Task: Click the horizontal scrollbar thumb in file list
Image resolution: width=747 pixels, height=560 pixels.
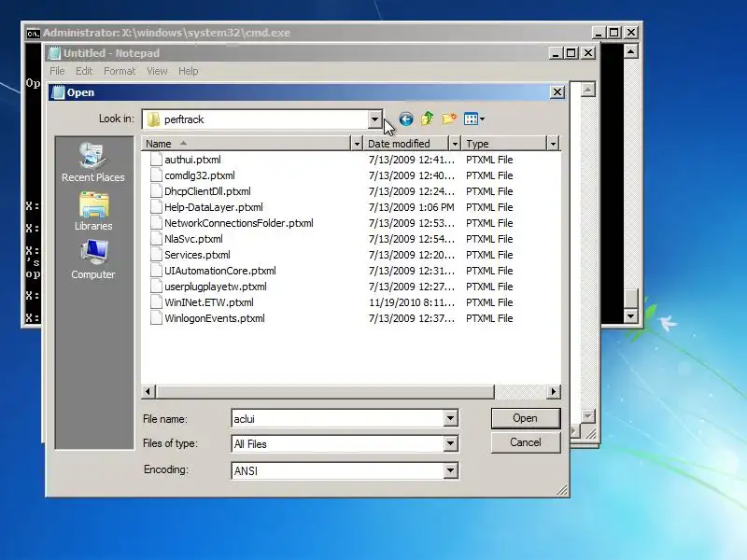Action: pyautogui.click(x=325, y=391)
